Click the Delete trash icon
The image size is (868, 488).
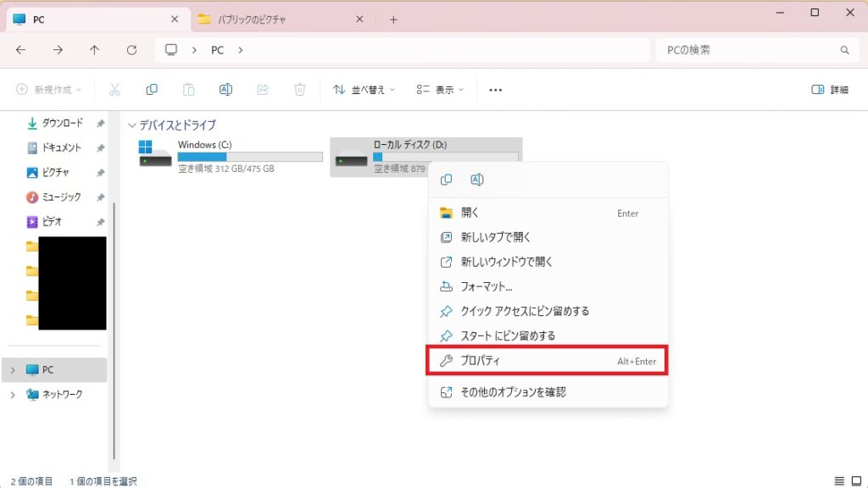[x=299, y=89]
